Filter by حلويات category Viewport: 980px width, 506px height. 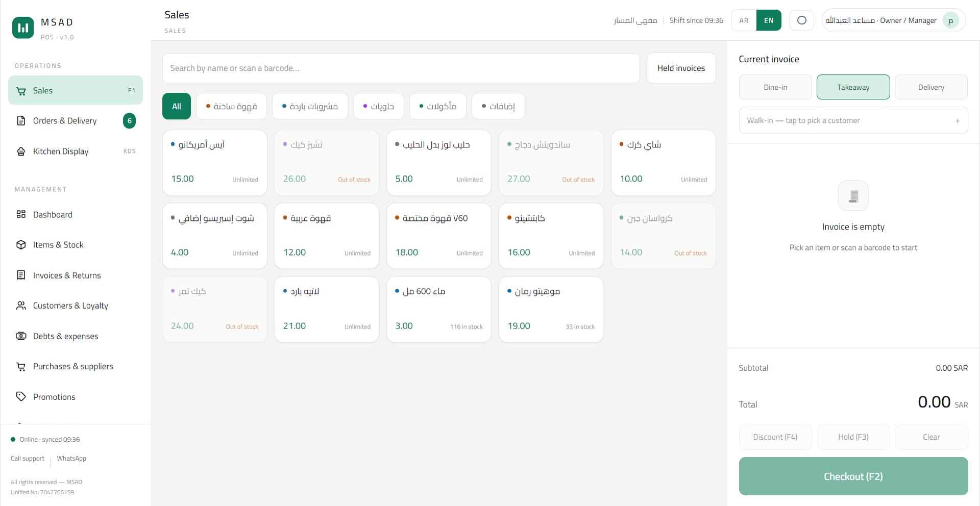click(x=378, y=106)
